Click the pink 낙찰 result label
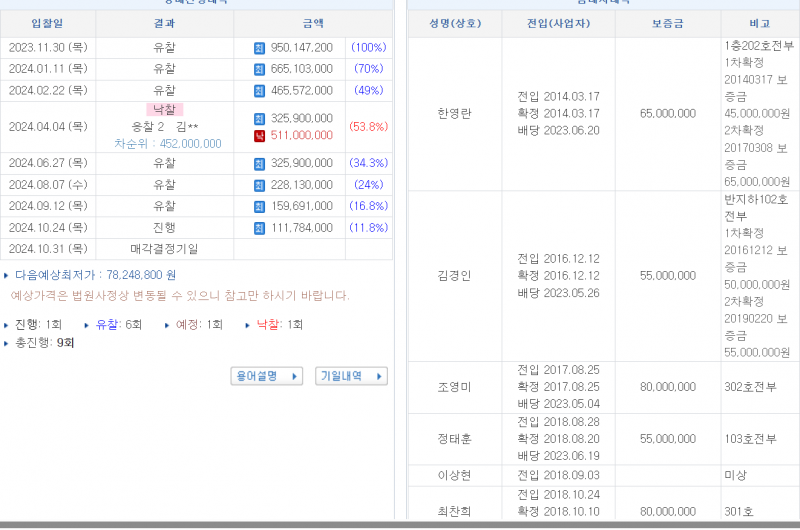The height and width of the screenshot is (530, 800). pos(164,109)
